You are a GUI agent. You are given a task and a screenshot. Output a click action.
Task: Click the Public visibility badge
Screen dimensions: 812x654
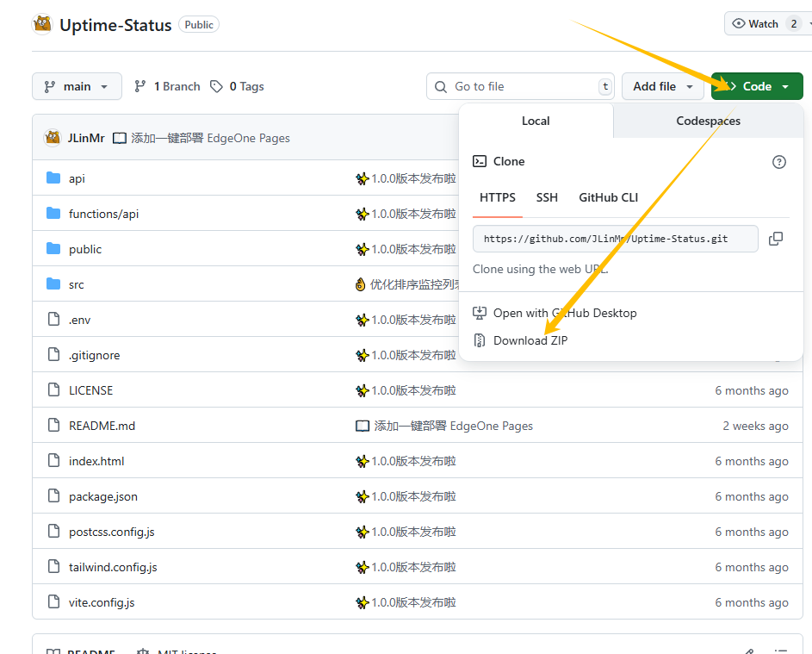point(199,24)
